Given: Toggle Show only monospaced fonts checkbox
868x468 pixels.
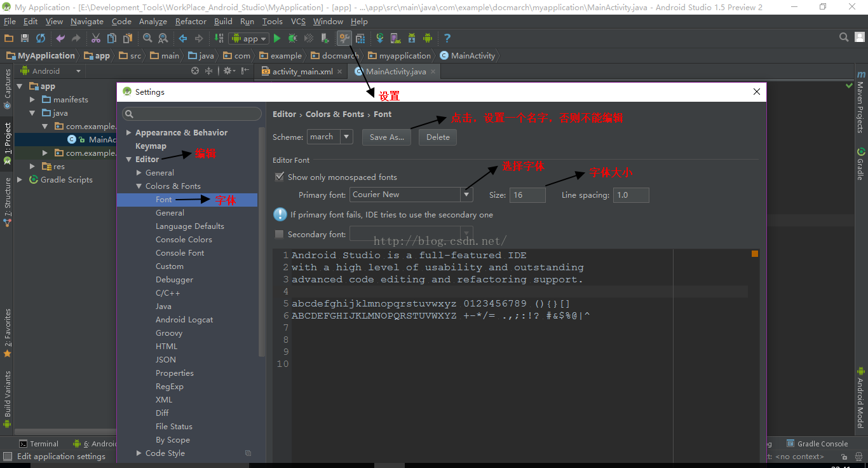Looking at the screenshot, I should [279, 177].
